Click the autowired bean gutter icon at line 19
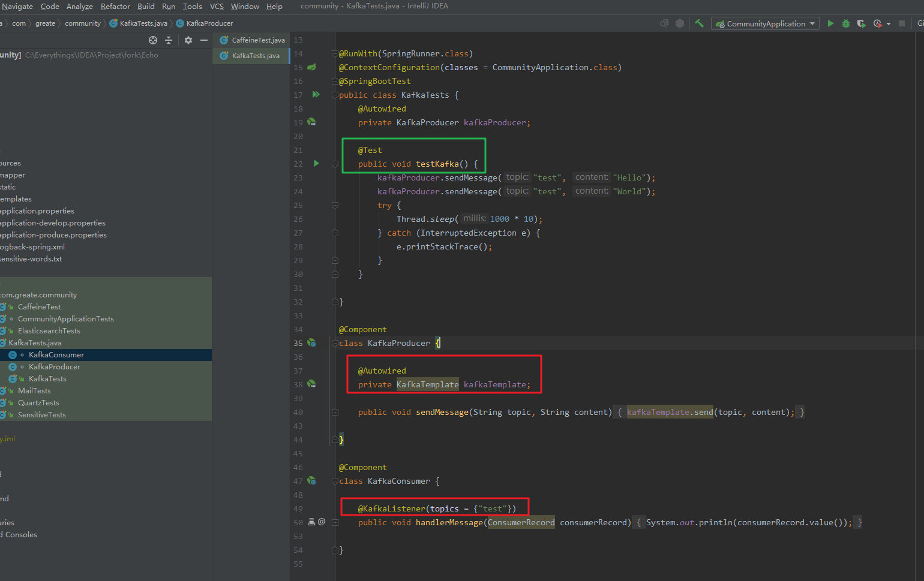This screenshot has height=581, width=924. 311,122
